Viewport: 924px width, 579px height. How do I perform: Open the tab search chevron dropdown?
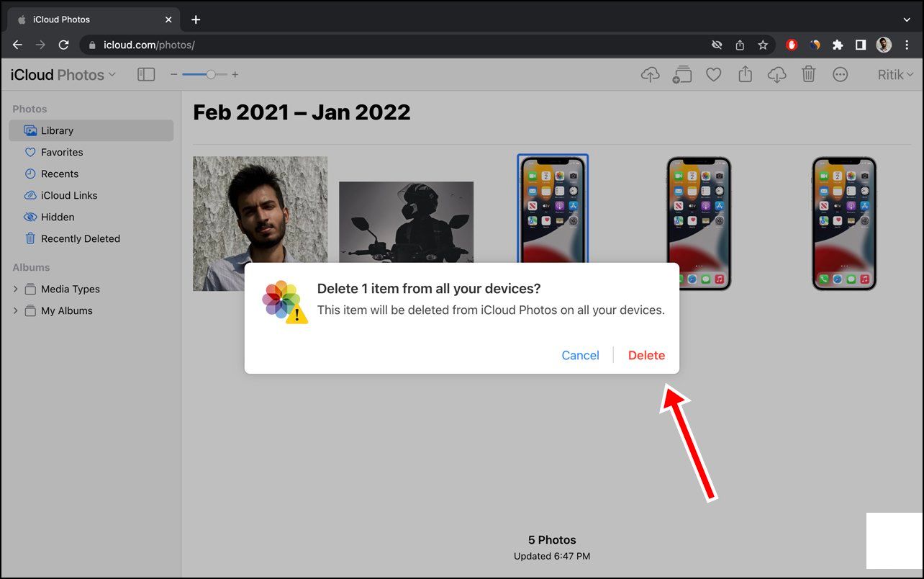click(907, 19)
